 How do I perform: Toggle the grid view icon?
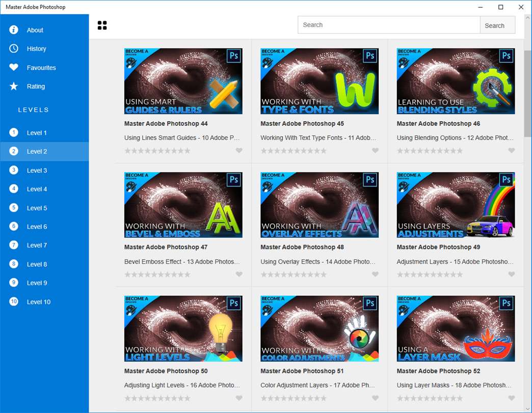102,25
